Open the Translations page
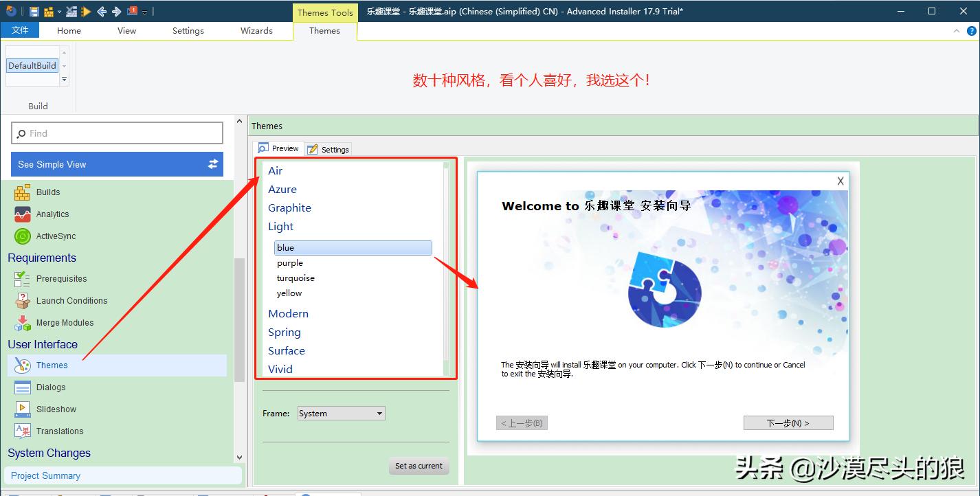The image size is (980, 496). 59,431
